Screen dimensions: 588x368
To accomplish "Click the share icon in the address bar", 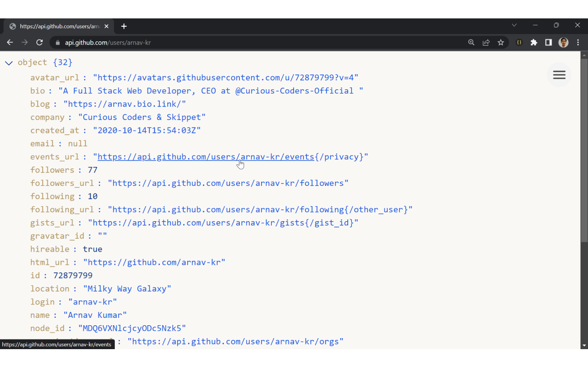I will click(x=486, y=42).
